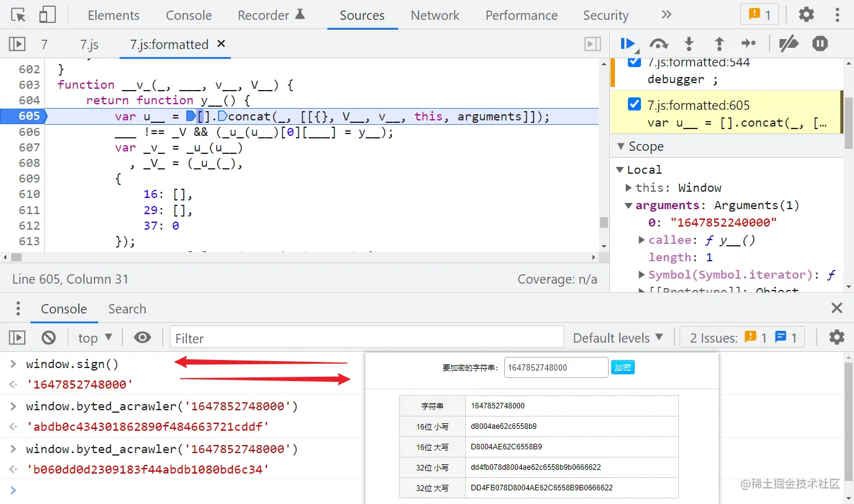The width and height of the screenshot is (854, 504).
Task: Click the 16位 大写 hash value D8004AE62C6558B9
Action: click(506, 447)
